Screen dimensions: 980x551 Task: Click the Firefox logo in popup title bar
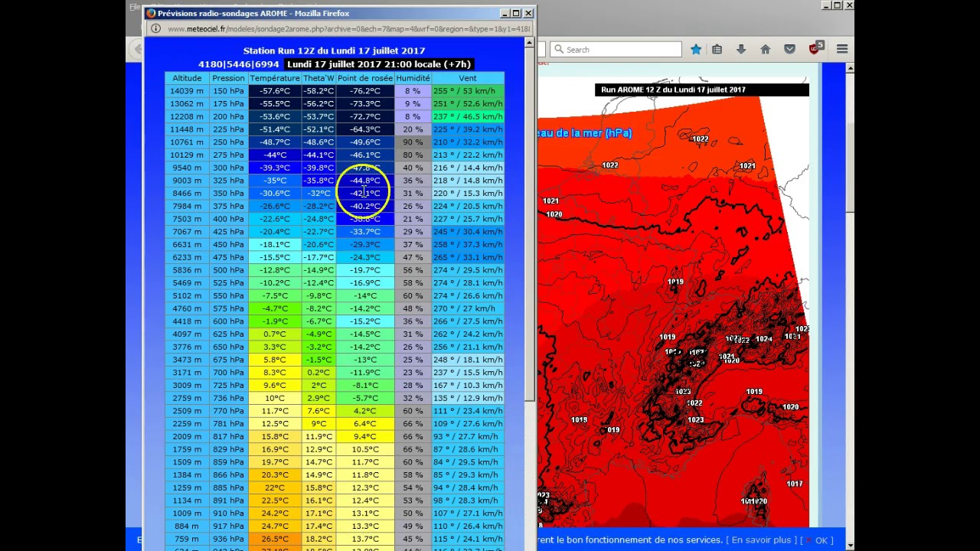[151, 13]
